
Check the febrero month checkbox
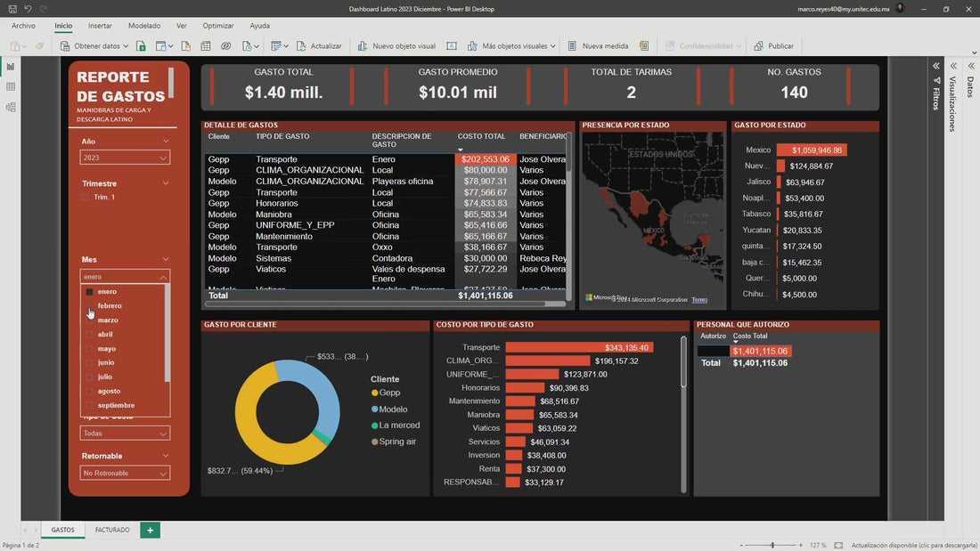88,305
